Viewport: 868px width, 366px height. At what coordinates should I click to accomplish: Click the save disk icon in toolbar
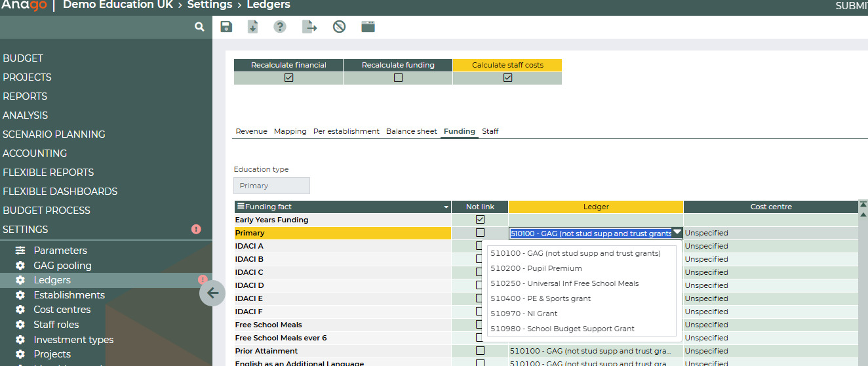(x=226, y=27)
